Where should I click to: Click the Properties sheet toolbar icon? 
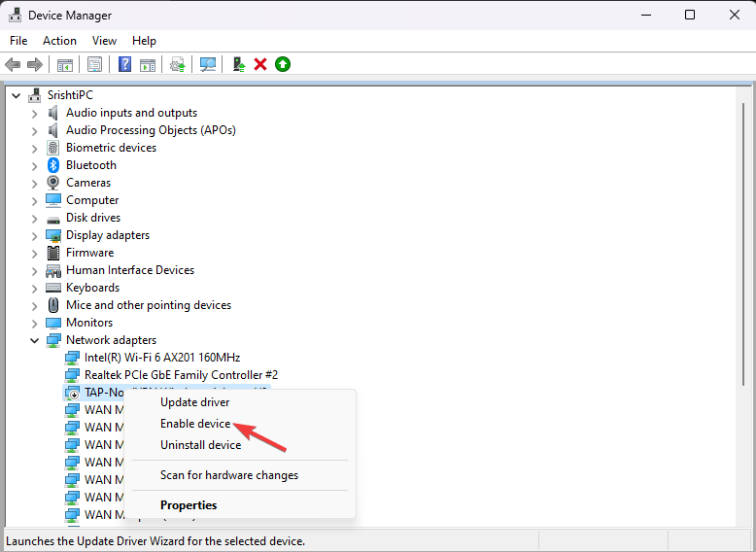point(94,64)
